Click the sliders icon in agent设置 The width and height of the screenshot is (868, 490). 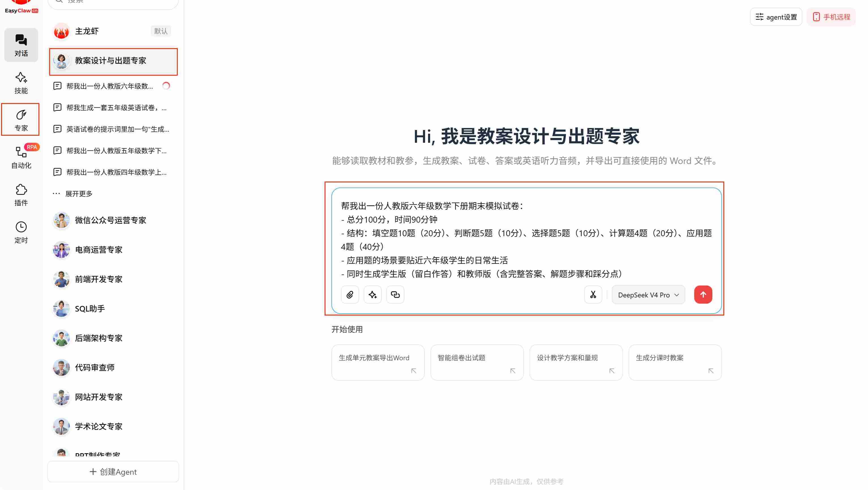760,17
